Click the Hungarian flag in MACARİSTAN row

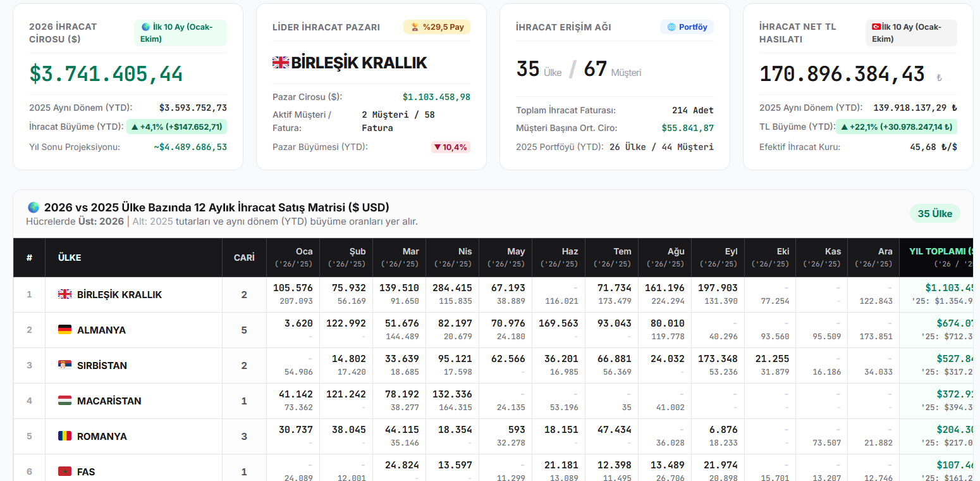pyautogui.click(x=64, y=401)
